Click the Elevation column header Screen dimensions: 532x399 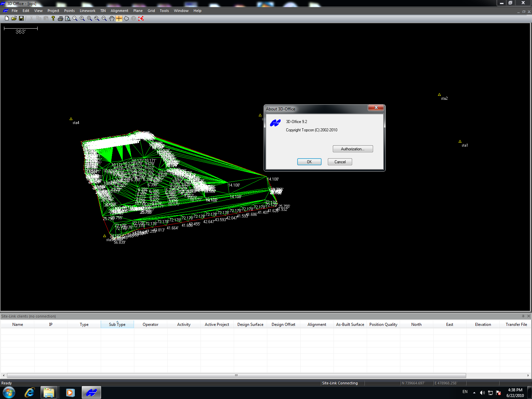(483, 325)
